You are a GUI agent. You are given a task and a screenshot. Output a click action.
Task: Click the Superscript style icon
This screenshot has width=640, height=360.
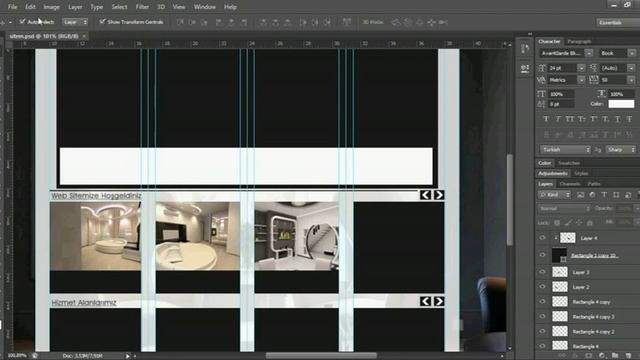pos(593,119)
